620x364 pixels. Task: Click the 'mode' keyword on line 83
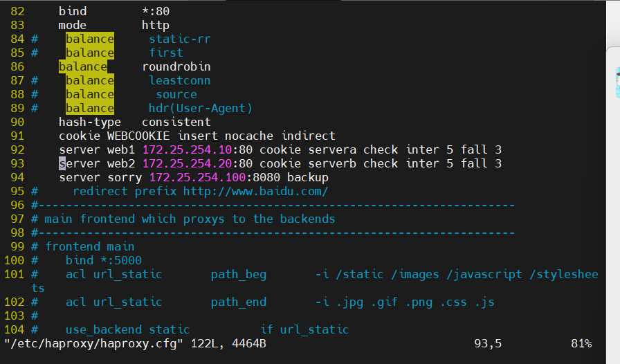[73, 25]
